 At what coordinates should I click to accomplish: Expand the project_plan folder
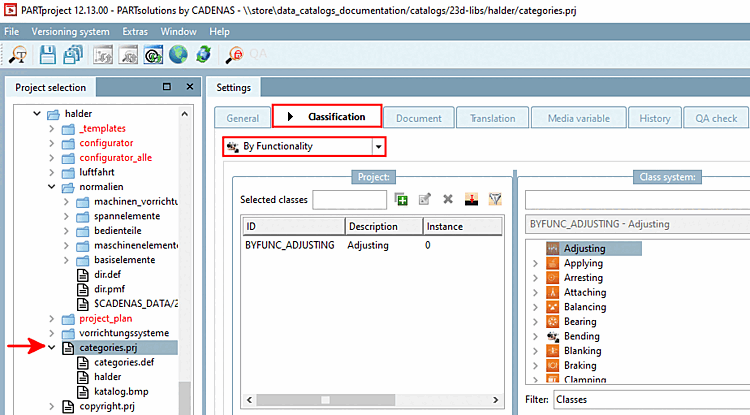[x=52, y=318]
